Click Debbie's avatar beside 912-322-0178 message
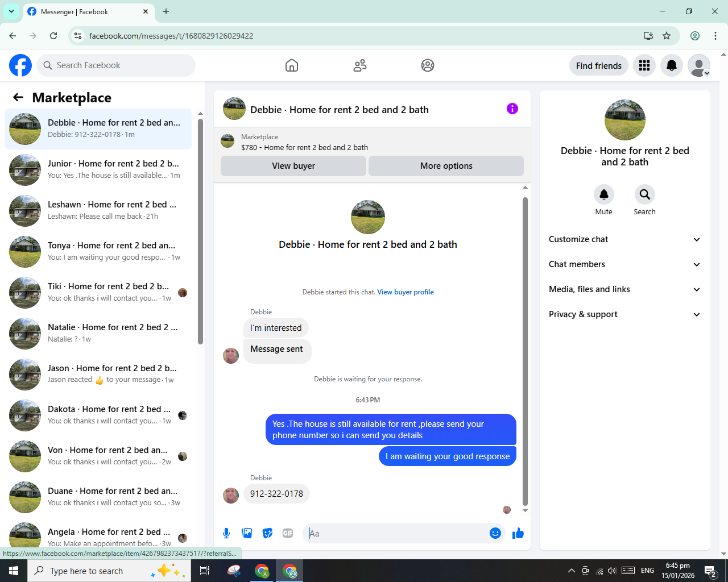The image size is (728, 582). [x=231, y=495]
